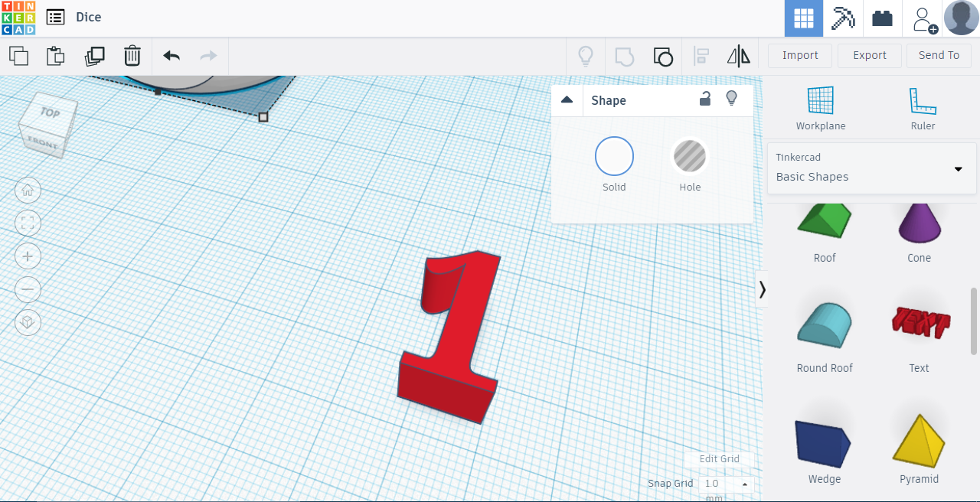
Task: Click Fit all in view button
Action: [x=28, y=223]
